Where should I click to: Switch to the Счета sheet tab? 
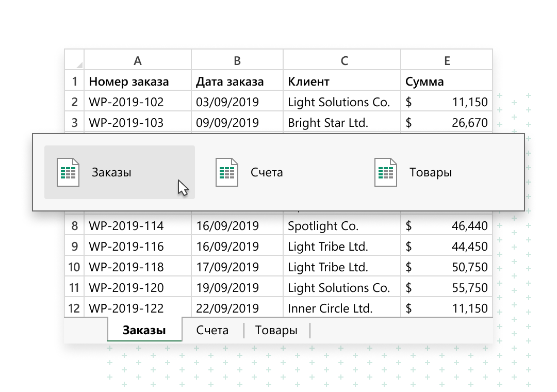coord(211,330)
